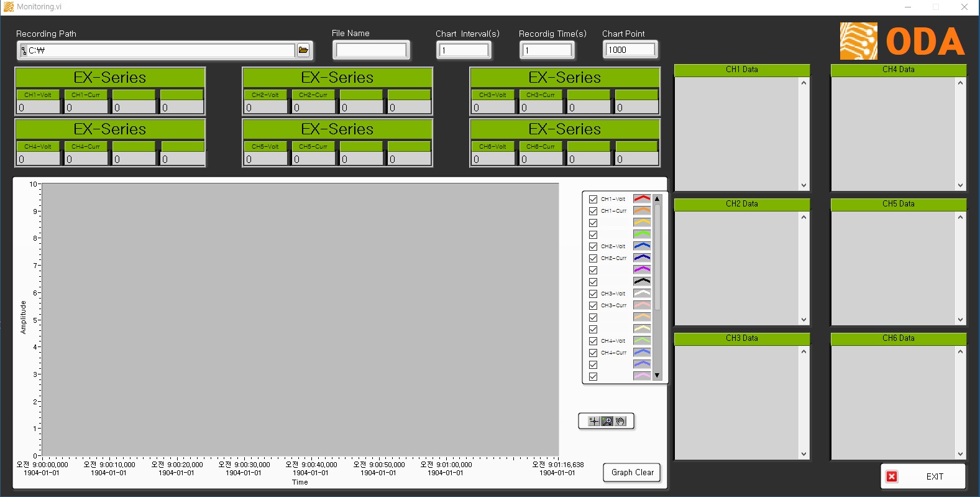
Task: Select the zoom magnifier tool in graph palette
Action: (x=607, y=421)
